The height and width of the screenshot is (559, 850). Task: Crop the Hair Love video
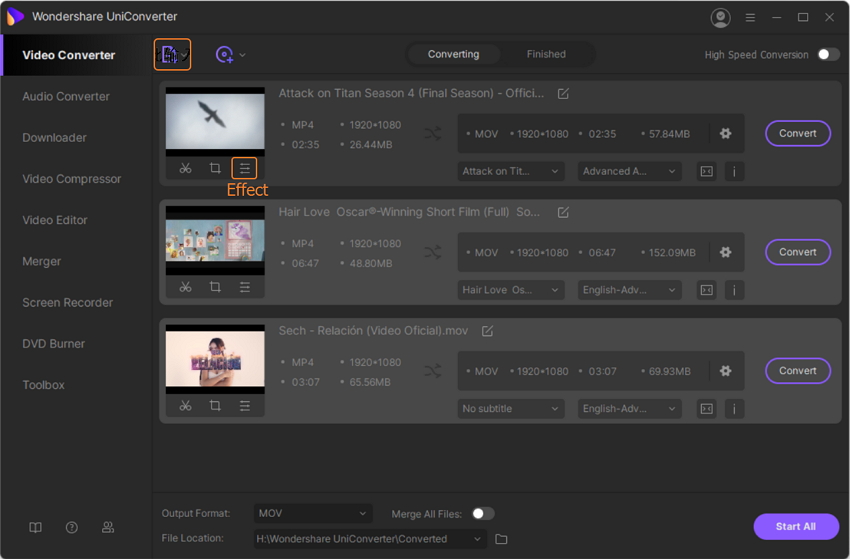pyautogui.click(x=215, y=287)
